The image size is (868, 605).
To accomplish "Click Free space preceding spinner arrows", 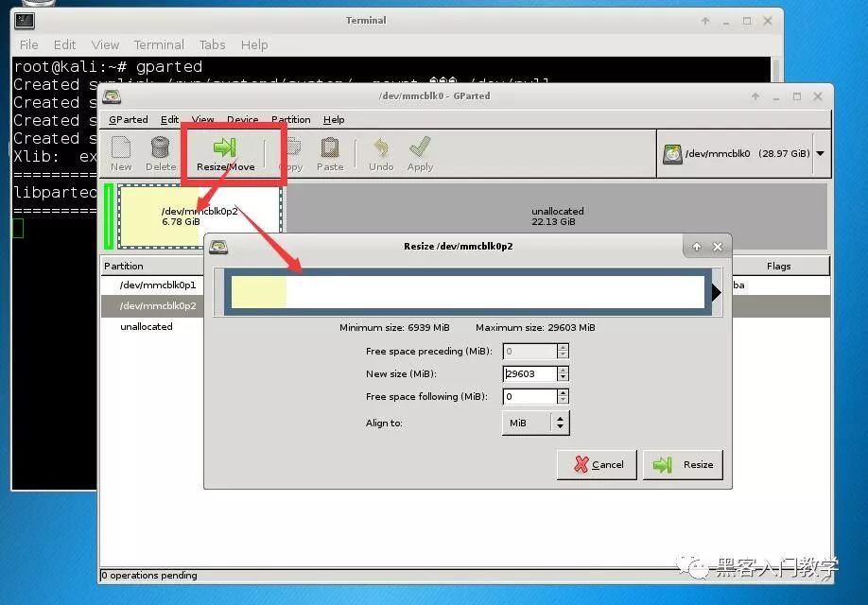I will 563,351.
